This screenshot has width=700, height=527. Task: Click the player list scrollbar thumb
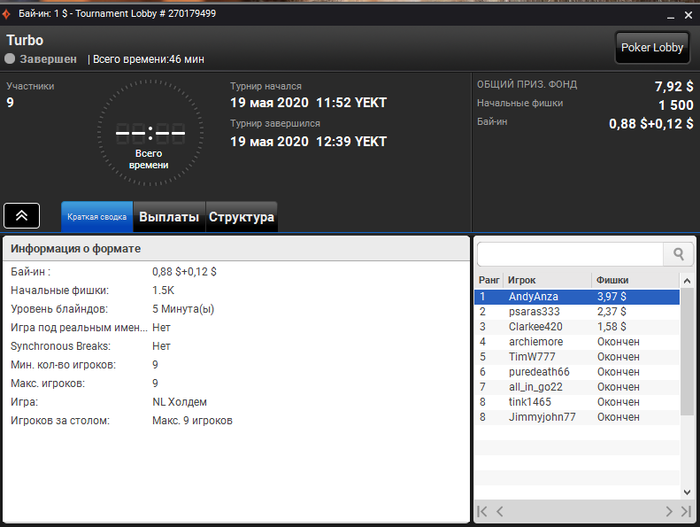point(687,351)
